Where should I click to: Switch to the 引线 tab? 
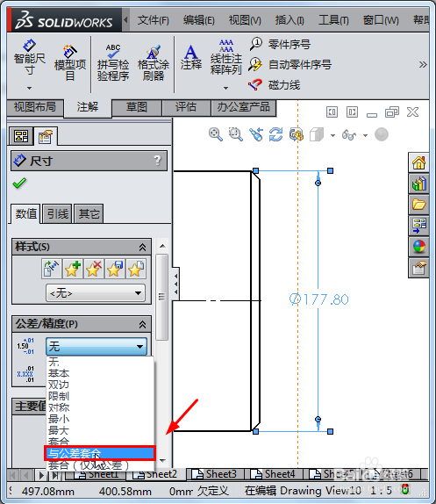point(58,213)
